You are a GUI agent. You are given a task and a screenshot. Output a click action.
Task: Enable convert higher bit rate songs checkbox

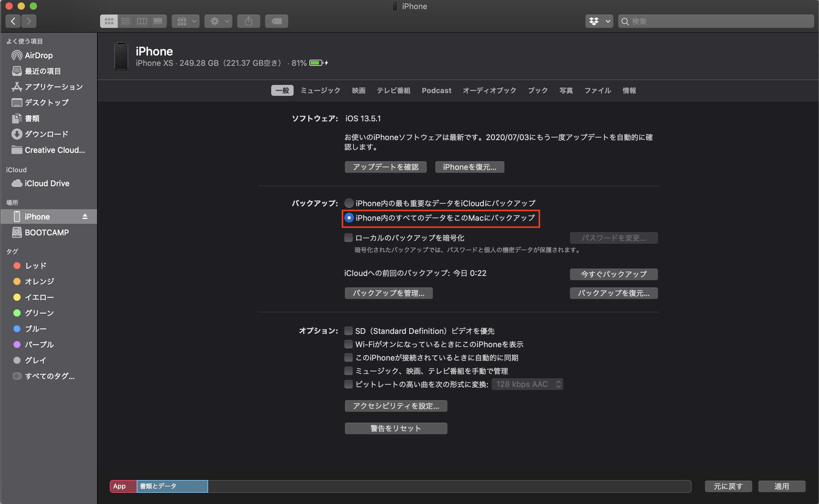tap(348, 384)
